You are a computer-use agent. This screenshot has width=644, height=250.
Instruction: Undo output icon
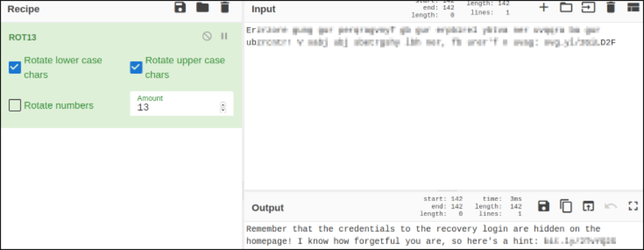click(610, 206)
